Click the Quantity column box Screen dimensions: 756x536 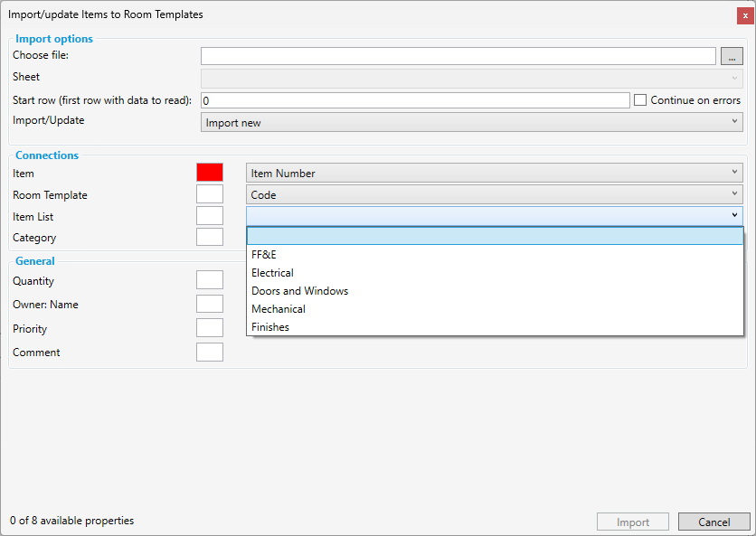pyautogui.click(x=209, y=281)
